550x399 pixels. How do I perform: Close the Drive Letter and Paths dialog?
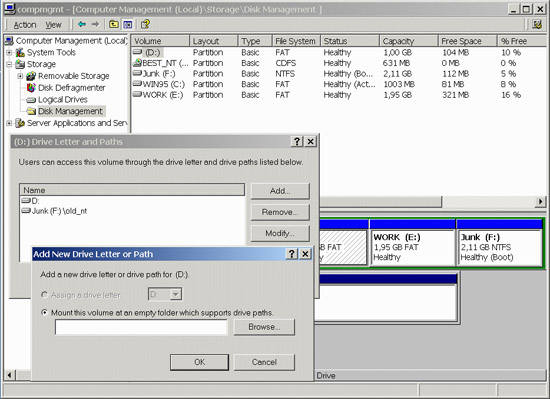click(x=310, y=142)
